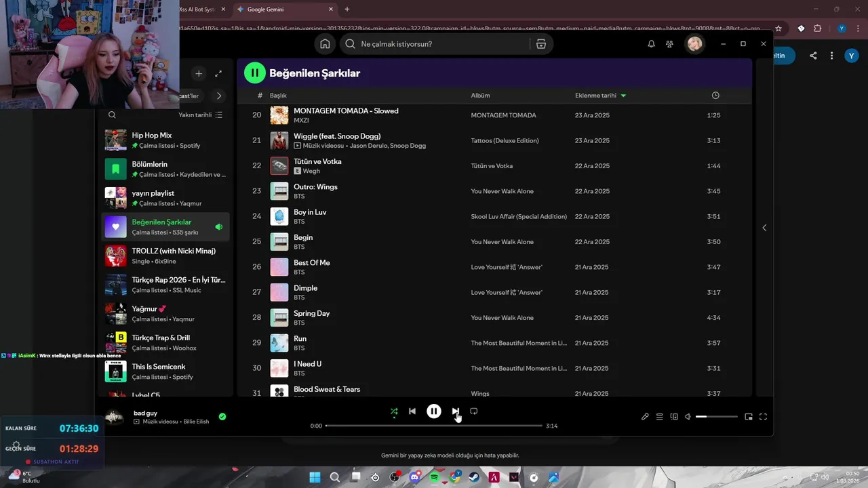Open lyrics microphone icon
The image size is (868, 488).
coord(645,417)
